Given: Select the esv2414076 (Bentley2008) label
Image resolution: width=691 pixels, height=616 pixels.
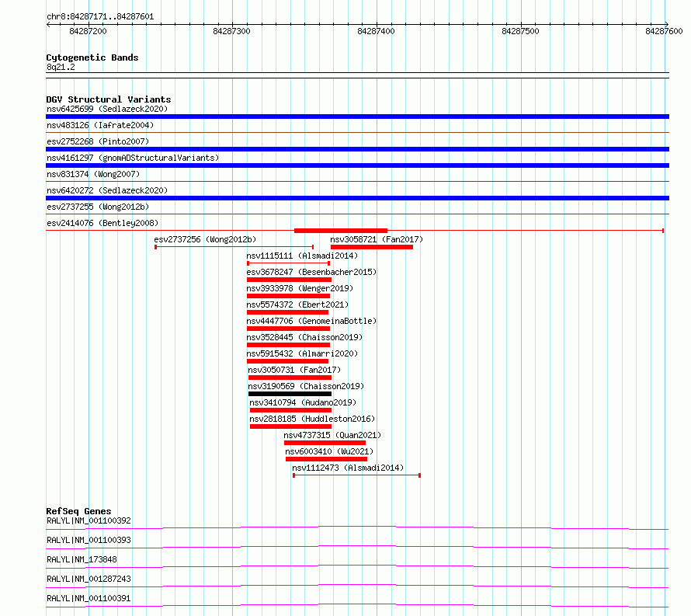Looking at the screenshot, I should coord(102,223).
